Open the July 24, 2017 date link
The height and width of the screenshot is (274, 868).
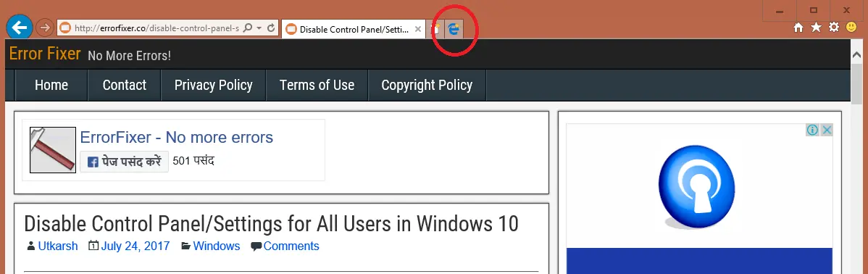point(135,246)
